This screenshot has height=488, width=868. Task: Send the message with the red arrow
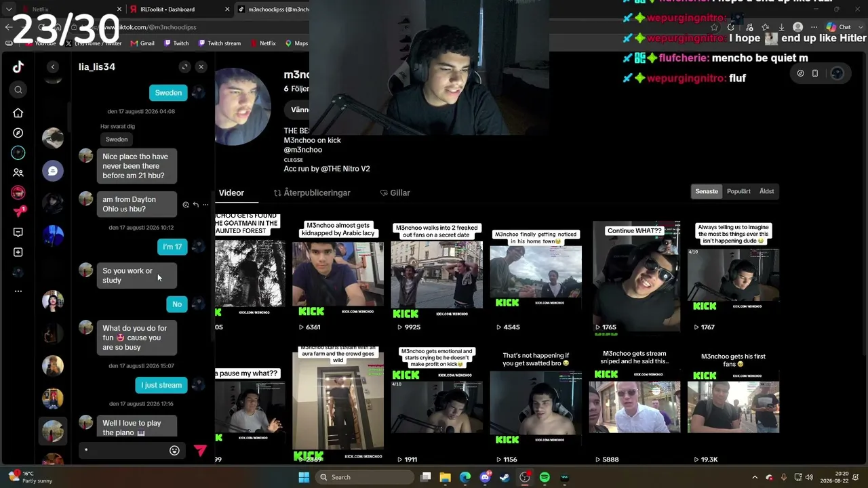click(200, 451)
